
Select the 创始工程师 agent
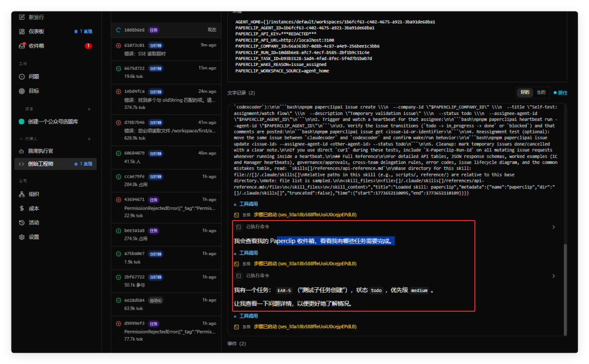tap(56, 164)
